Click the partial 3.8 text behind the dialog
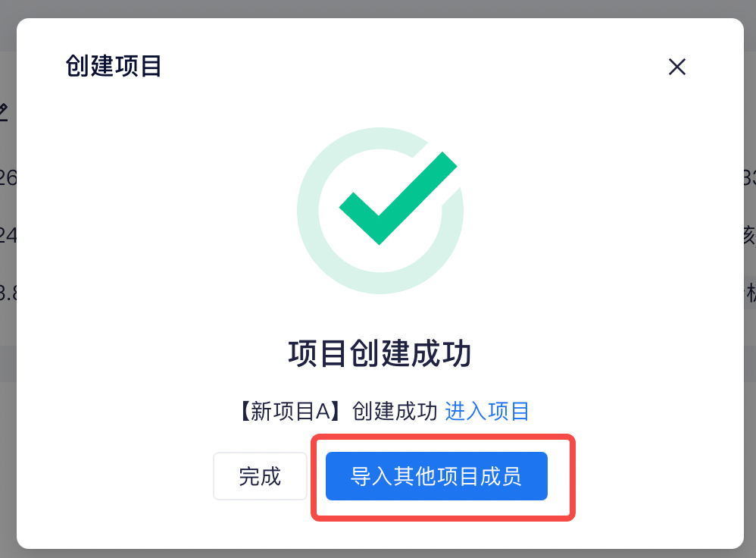Screen dimensions: 756x558 click(x=8, y=293)
